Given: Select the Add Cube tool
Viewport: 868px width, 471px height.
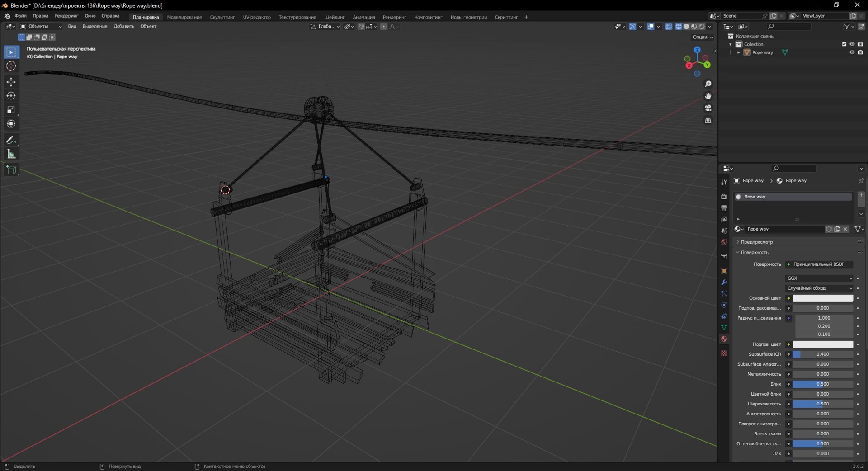Looking at the screenshot, I should [x=11, y=170].
